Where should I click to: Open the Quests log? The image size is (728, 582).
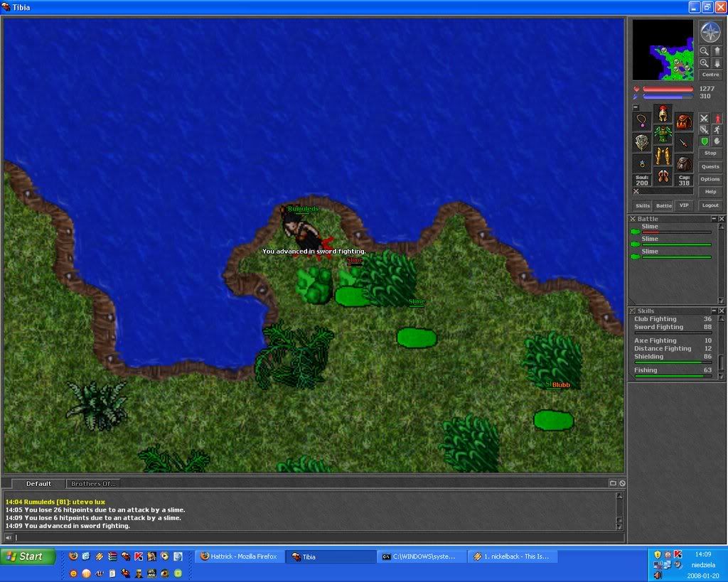710,166
